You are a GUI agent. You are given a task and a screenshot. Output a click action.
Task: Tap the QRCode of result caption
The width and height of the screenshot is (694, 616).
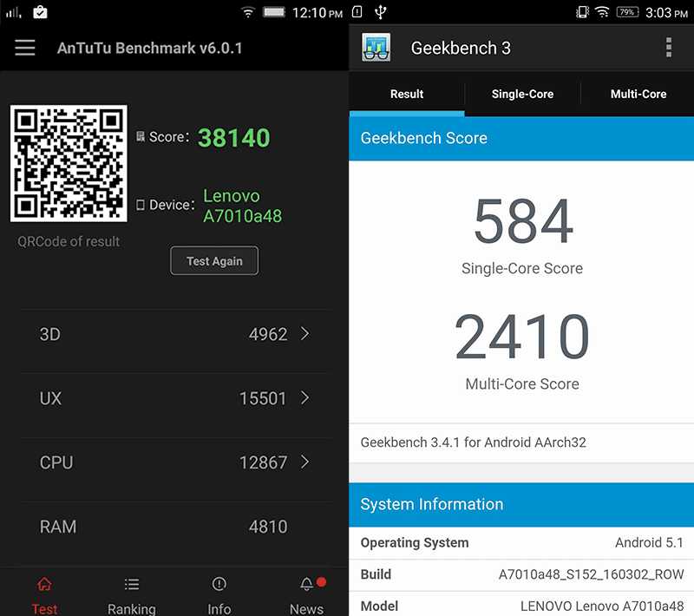click(x=69, y=241)
